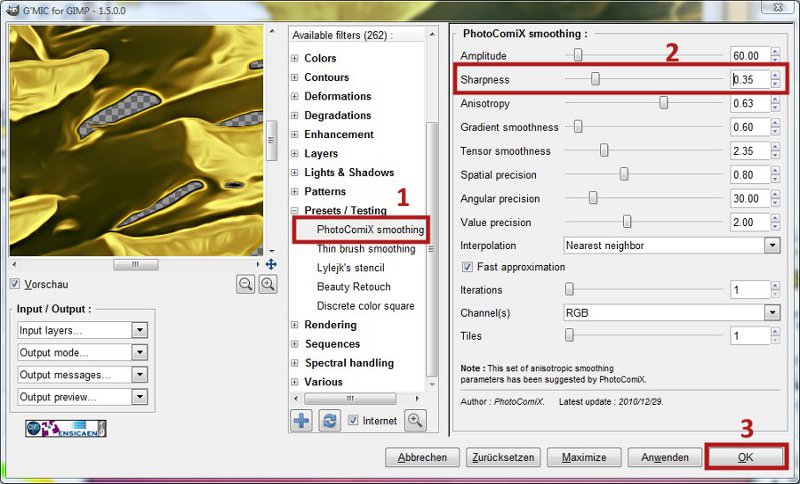The image size is (800, 484).
Task: Increase Amplitude with stepper up arrow
Action: click(x=776, y=52)
